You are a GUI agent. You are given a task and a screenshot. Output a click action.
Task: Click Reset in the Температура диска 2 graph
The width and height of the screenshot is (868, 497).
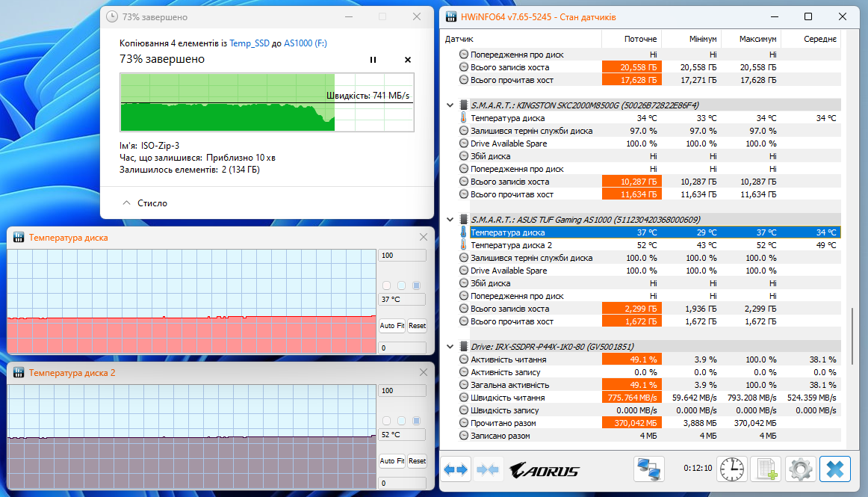point(418,461)
